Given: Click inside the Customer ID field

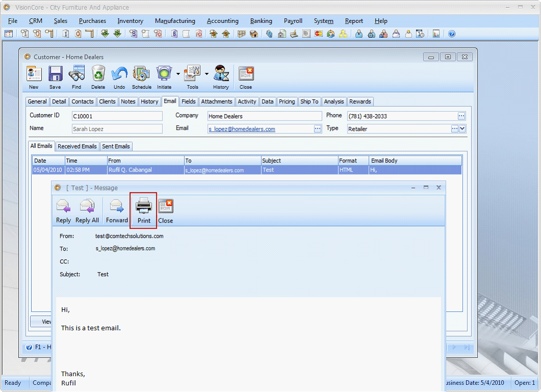Looking at the screenshot, I should click(116, 115).
